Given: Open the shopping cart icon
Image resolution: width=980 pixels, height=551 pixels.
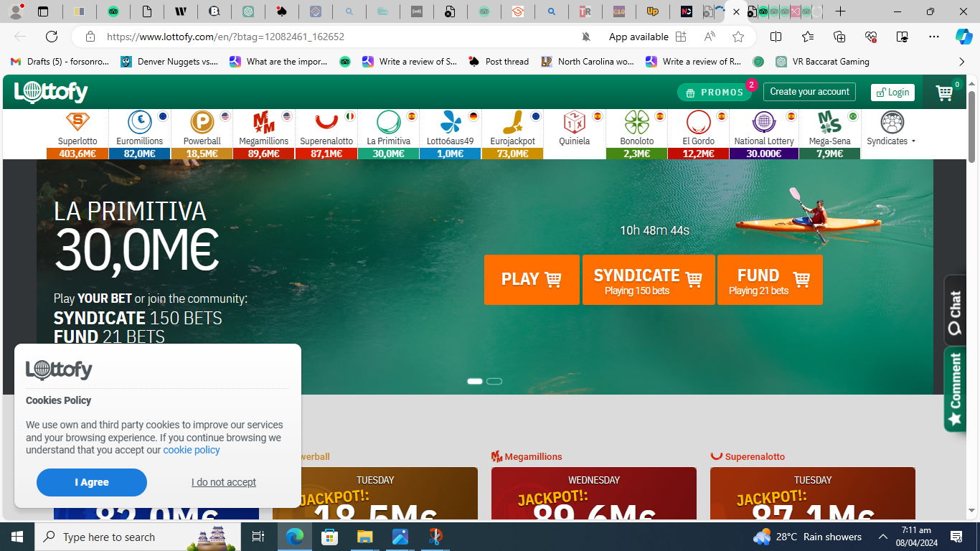Looking at the screenshot, I should coord(944,93).
